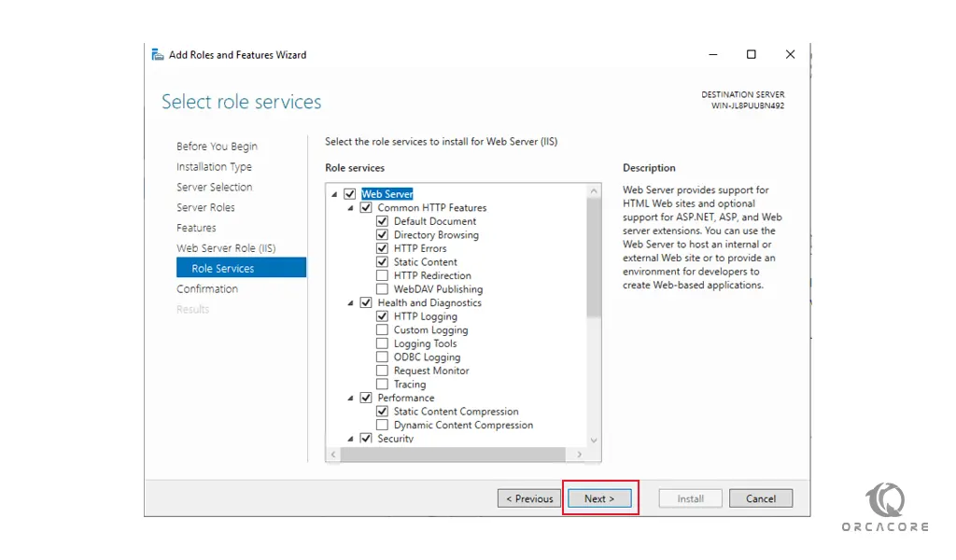Check the Request Monitor box
This screenshot has height=560, width=956.
[382, 371]
